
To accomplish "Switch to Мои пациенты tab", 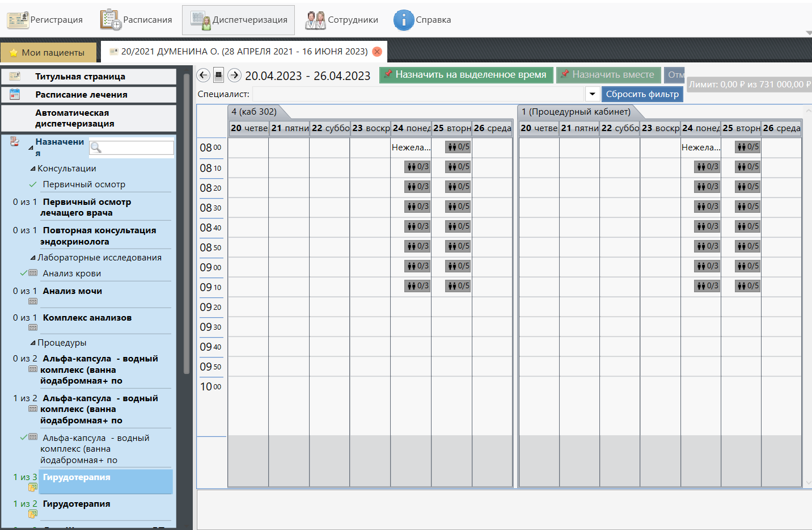I will pos(48,53).
